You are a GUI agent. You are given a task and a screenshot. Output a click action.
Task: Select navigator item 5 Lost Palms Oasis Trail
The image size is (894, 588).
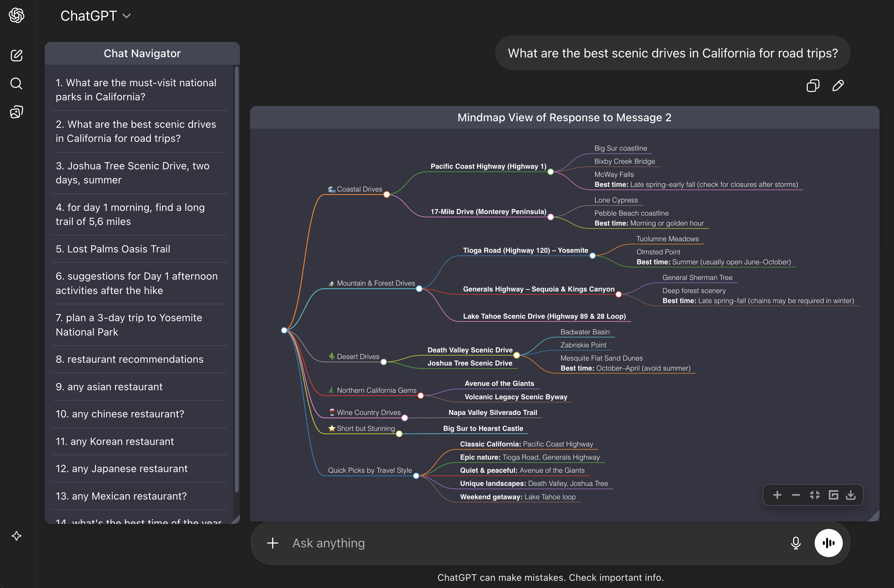pyautogui.click(x=113, y=249)
